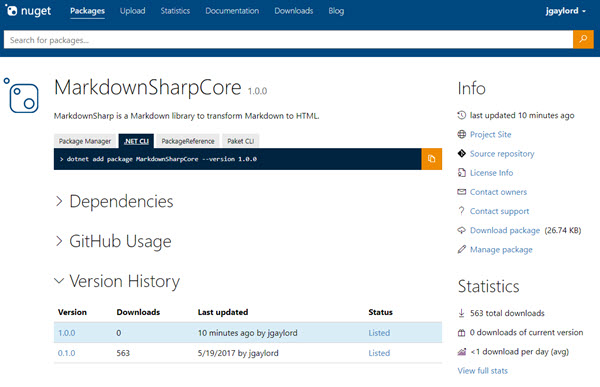Click the '10 minutes ago by jgaylord' cell

(x=248, y=333)
